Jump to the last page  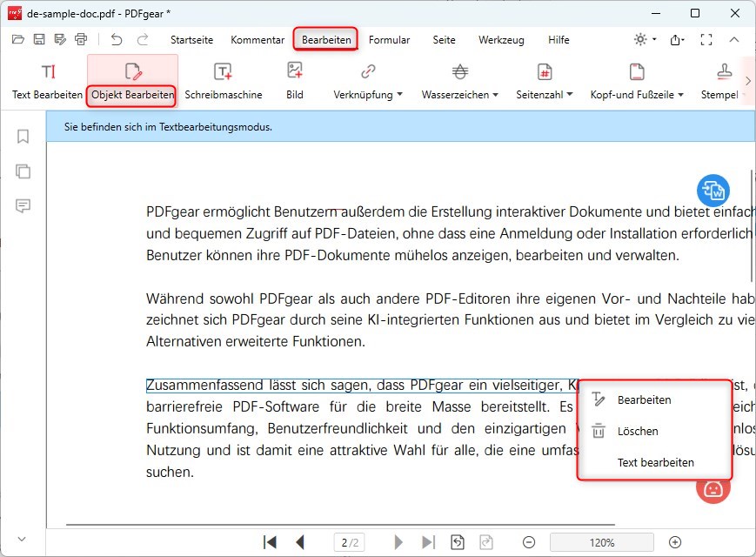(x=428, y=542)
